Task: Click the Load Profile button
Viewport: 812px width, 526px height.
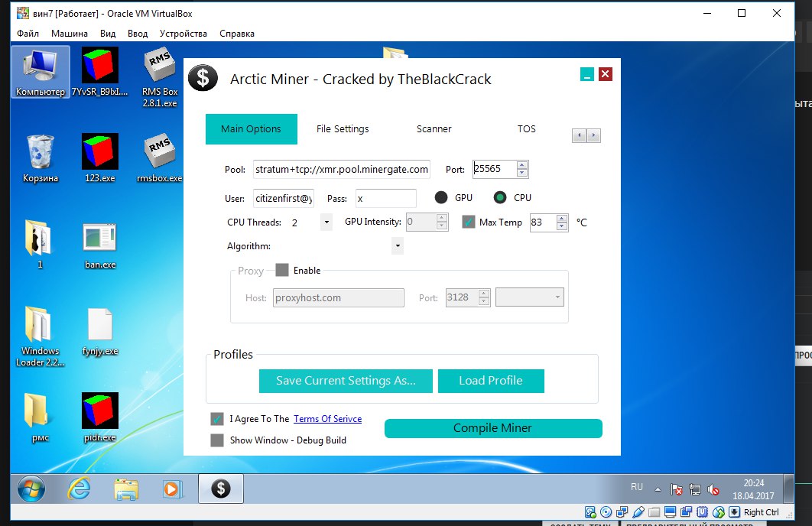Action: pyautogui.click(x=491, y=381)
